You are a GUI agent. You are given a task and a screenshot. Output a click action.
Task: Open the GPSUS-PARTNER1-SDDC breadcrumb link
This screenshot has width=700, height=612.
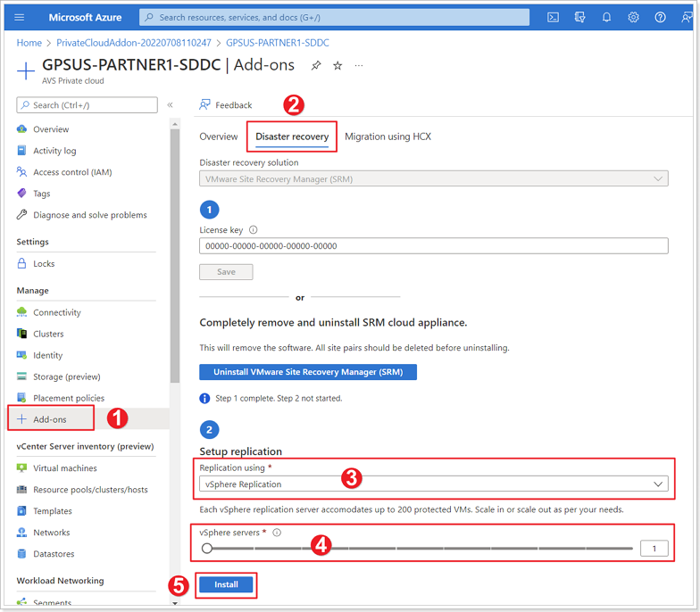click(277, 43)
